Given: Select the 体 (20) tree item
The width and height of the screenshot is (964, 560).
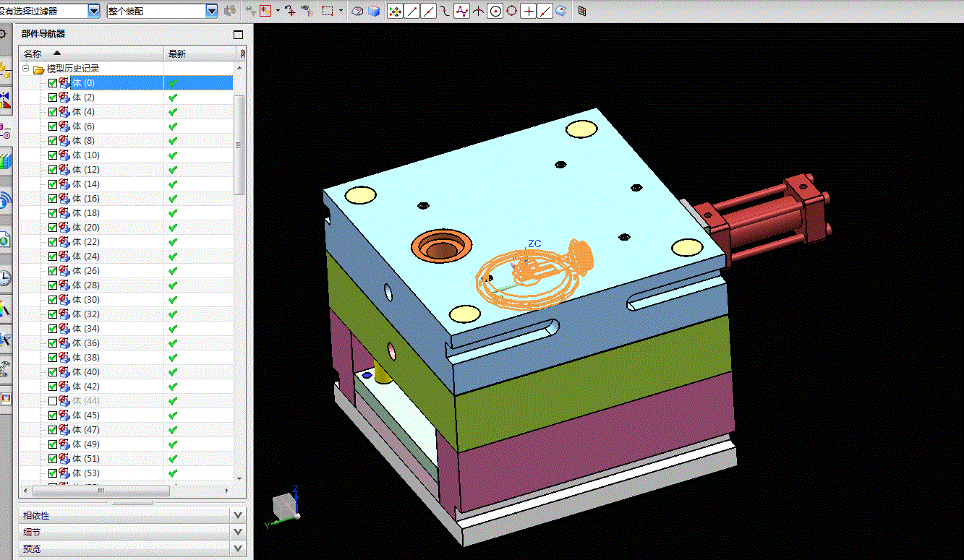Looking at the screenshot, I should click(86, 228).
